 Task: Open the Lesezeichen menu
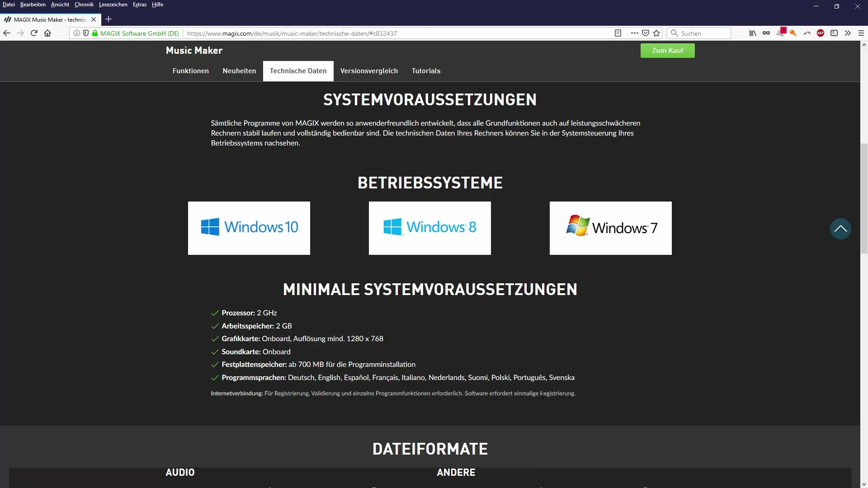point(113,5)
